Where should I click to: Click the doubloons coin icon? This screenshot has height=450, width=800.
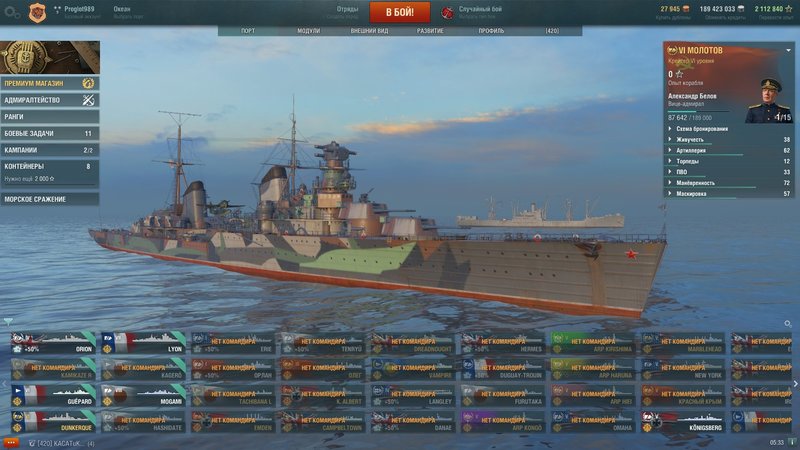[x=686, y=9]
